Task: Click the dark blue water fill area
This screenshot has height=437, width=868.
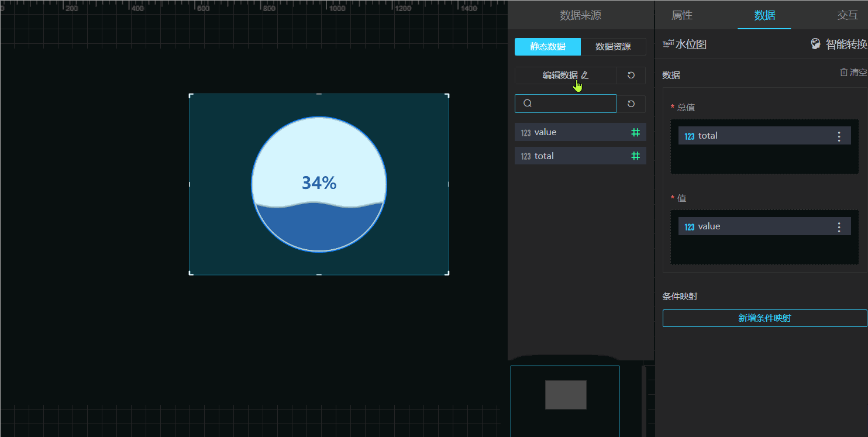Action: (319, 228)
